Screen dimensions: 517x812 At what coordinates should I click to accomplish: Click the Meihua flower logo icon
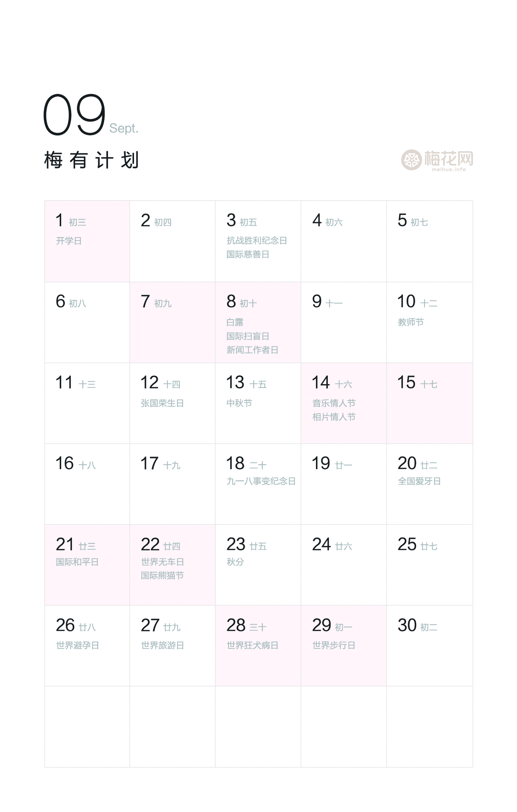coord(411,160)
